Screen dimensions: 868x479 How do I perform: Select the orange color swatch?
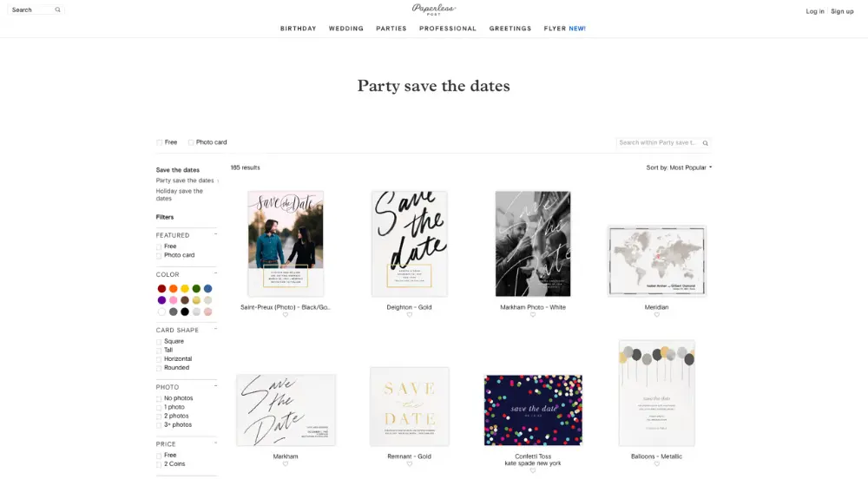tap(174, 289)
